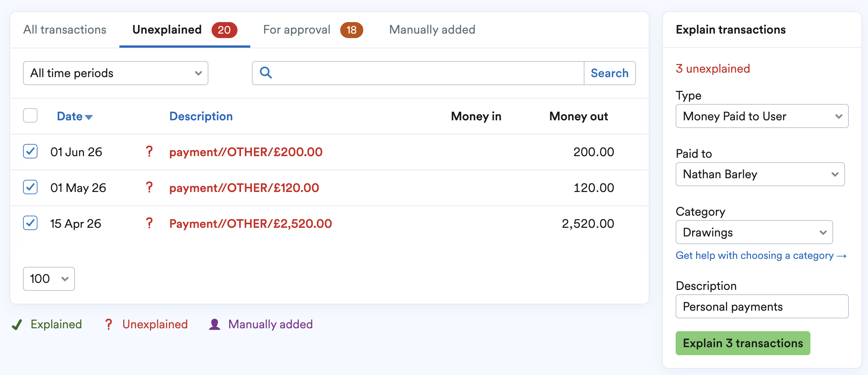Open the Category Drawings dropdown
Screen dimensions: 868x375
754,232
